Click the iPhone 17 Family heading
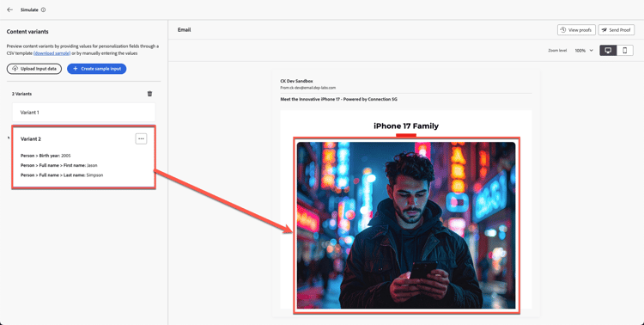644x325 pixels. (406, 126)
